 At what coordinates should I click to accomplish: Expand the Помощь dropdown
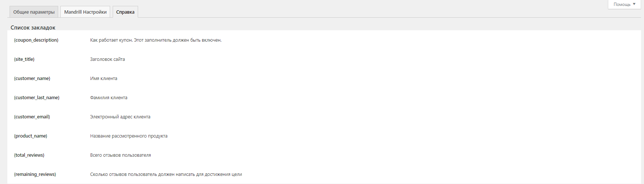(x=624, y=4)
